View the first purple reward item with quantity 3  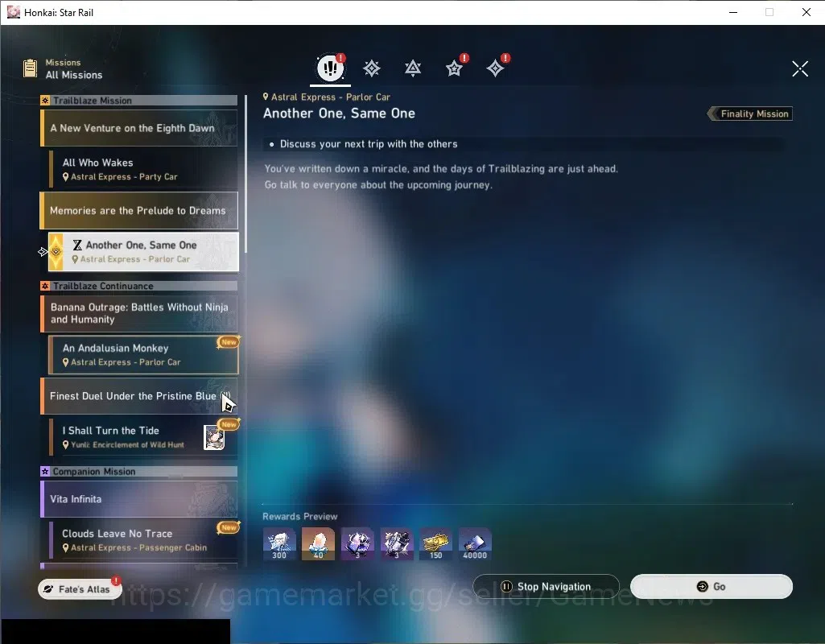pos(358,544)
